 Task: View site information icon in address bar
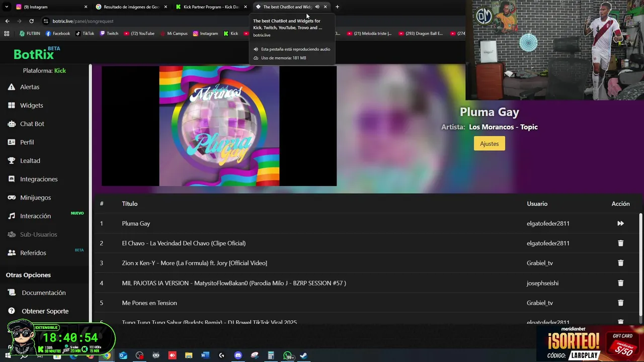point(46,21)
